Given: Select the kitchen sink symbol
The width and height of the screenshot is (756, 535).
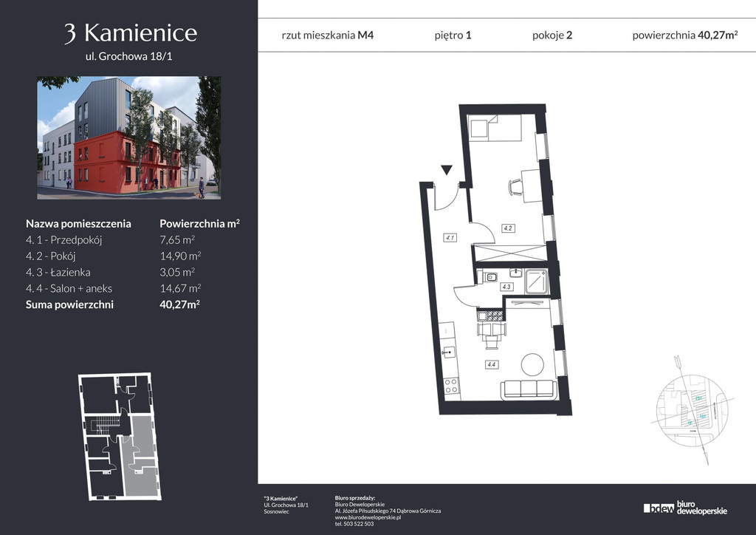Looking at the screenshot, I should coord(447,353).
